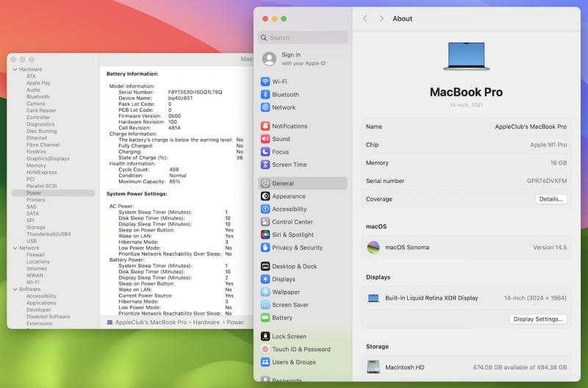The height and width of the screenshot is (388, 588).
Task: Select the Bluetooth icon in sidebar
Action: [x=266, y=95]
